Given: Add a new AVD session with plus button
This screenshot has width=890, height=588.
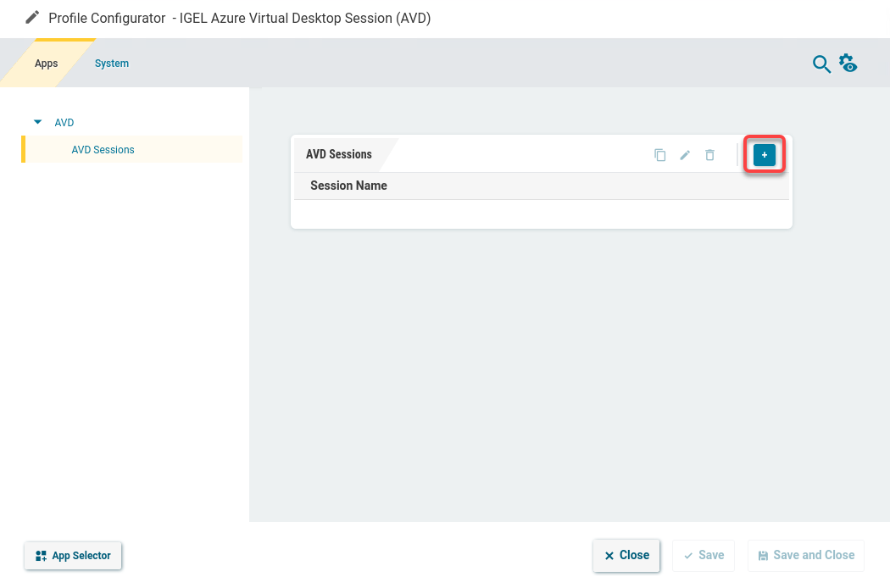Looking at the screenshot, I should 764,155.
